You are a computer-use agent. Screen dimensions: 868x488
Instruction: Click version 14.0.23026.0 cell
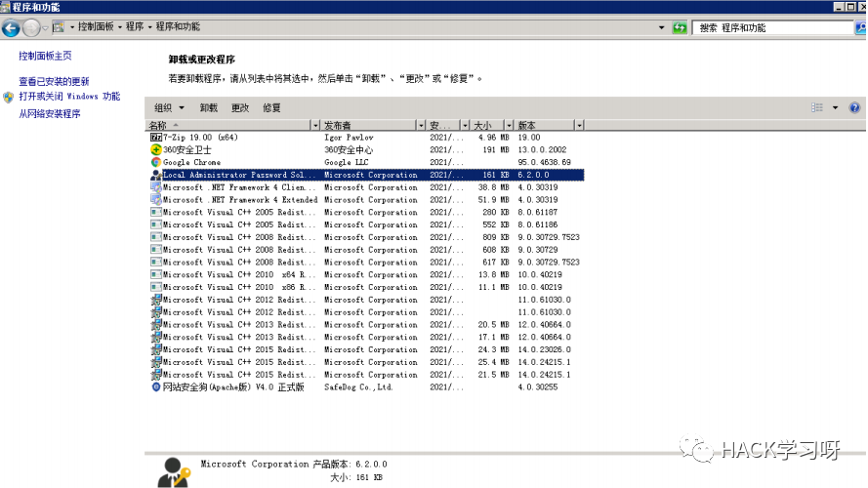pos(544,349)
